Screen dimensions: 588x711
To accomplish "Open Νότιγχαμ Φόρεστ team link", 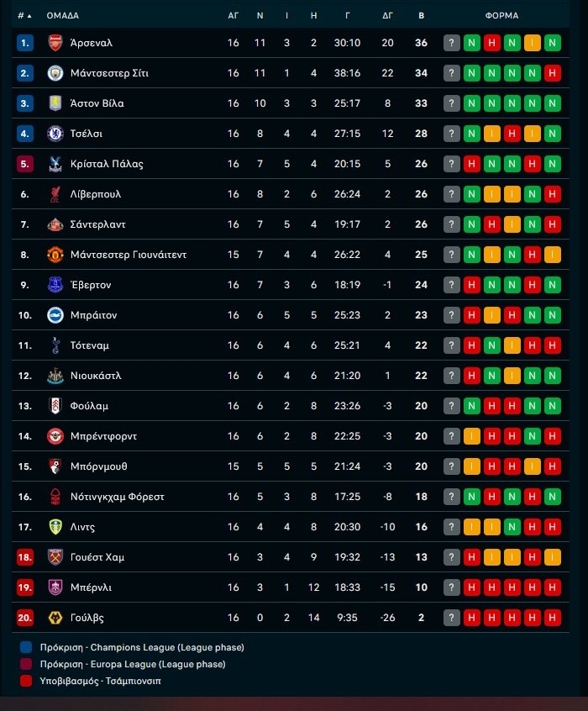I will 118,497.
